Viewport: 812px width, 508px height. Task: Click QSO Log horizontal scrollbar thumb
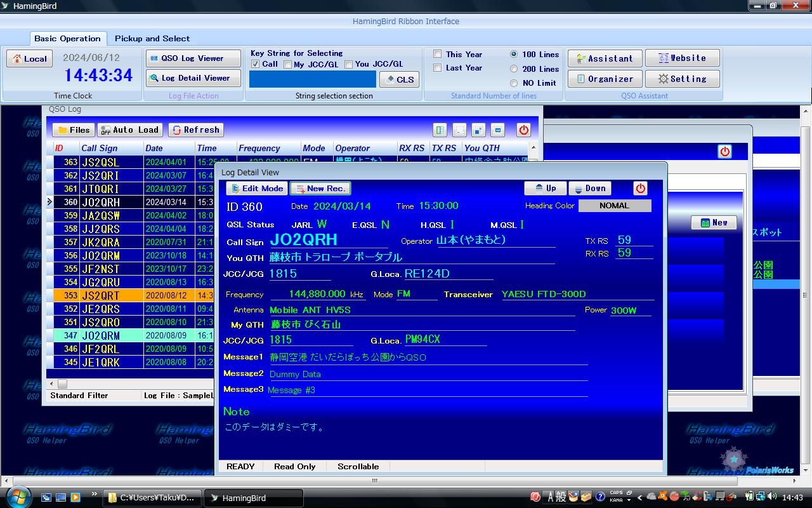(62, 384)
